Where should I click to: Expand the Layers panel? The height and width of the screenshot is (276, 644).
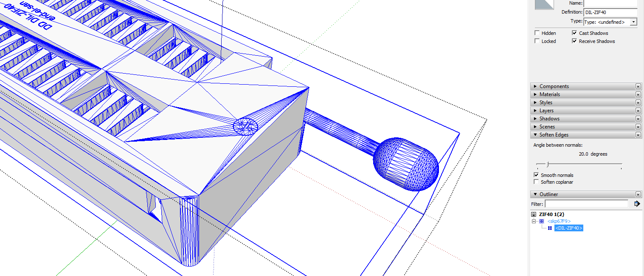(548, 111)
